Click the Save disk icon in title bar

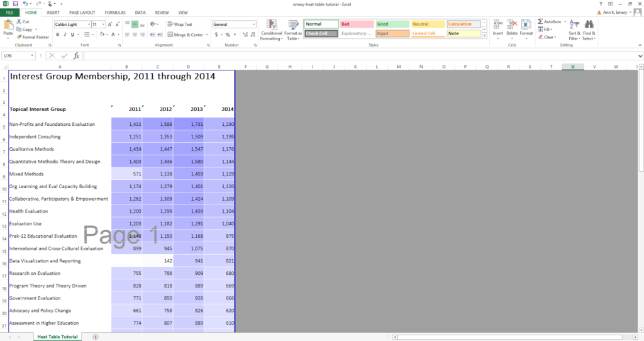coord(16,4)
